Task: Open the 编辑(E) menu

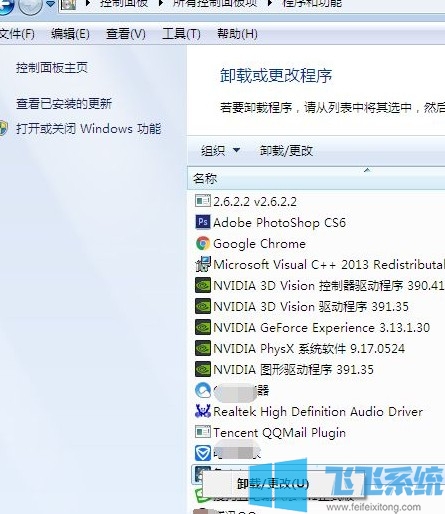Action: pyautogui.click(x=70, y=34)
